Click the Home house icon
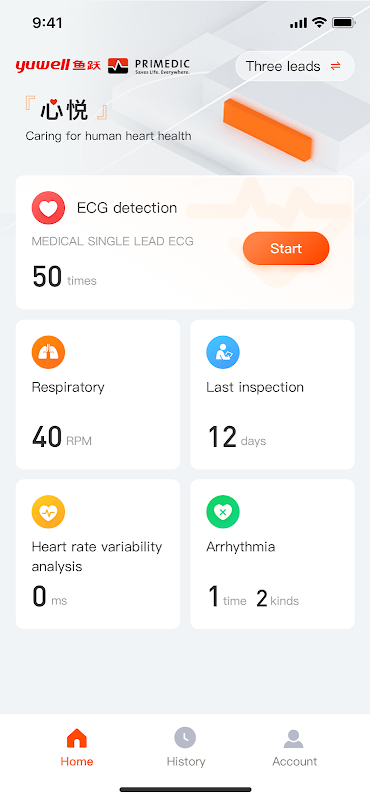370x800 pixels. pos(77,738)
